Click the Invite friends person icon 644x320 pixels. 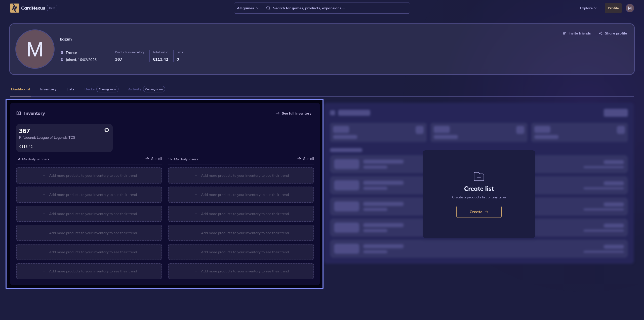pyautogui.click(x=564, y=33)
